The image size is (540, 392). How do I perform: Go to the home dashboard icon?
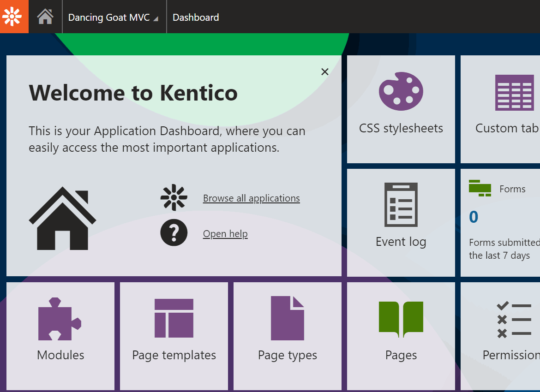(45, 17)
